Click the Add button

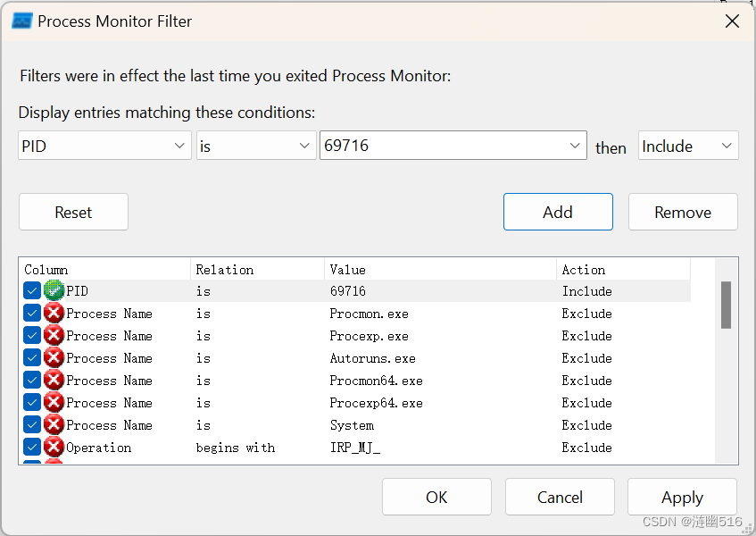(x=558, y=212)
